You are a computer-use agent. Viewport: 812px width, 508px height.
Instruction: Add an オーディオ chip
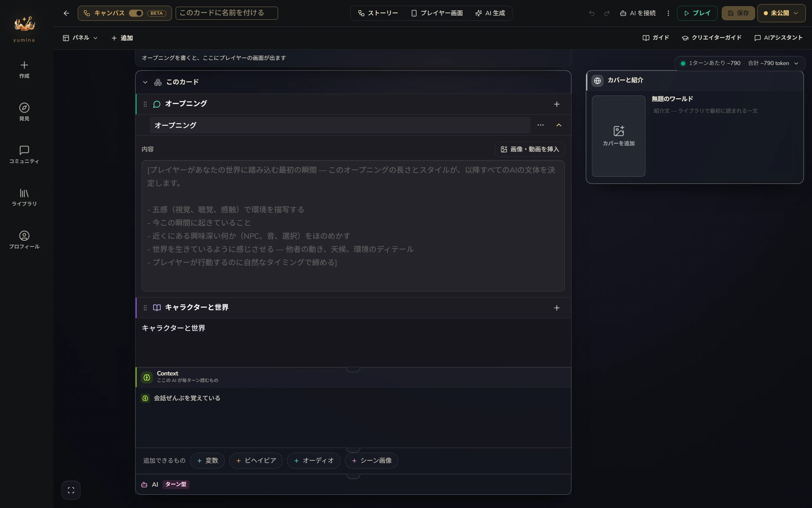tap(314, 461)
